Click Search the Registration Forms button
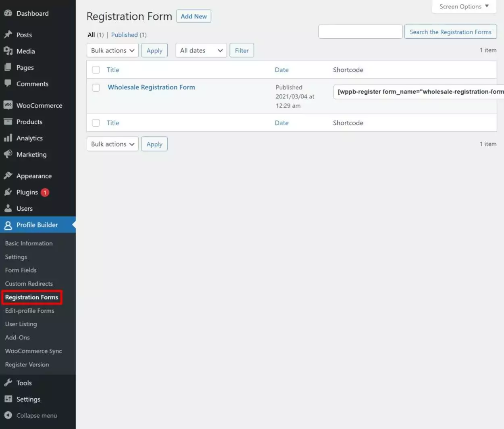 tap(450, 32)
